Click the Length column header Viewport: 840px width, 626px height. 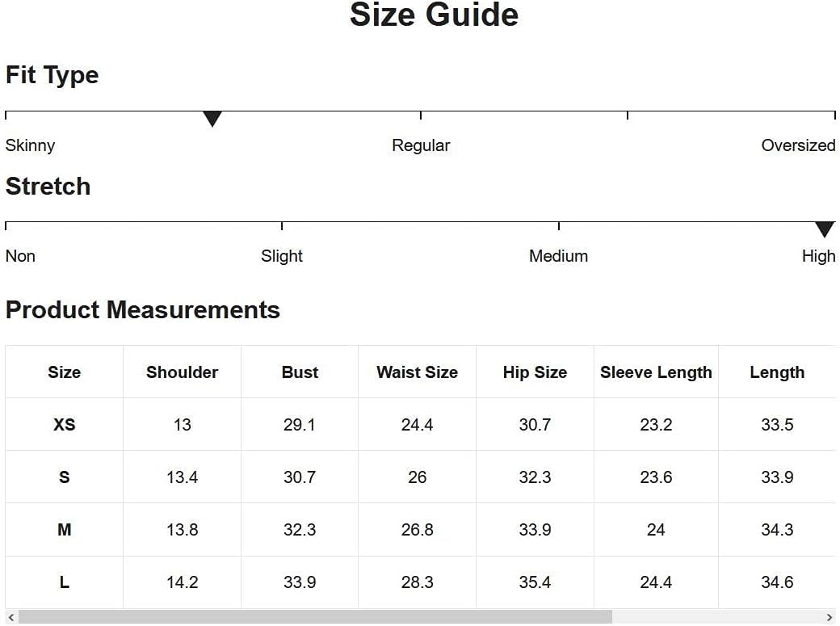tap(777, 372)
